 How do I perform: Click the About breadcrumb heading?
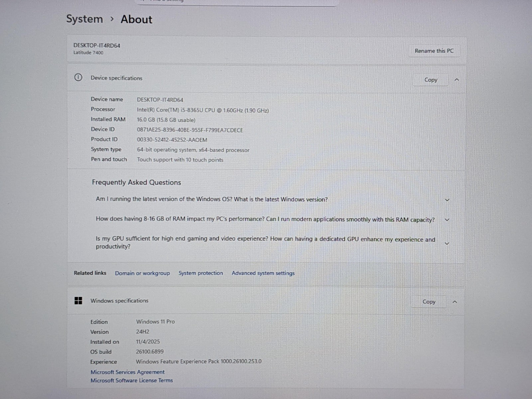tap(136, 19)
